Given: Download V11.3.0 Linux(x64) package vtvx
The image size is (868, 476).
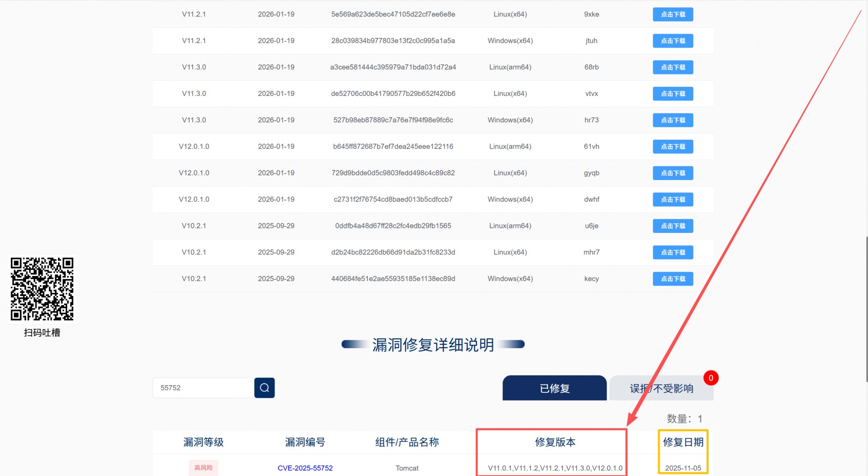Looking at the screenshot, I should point(672,94).
